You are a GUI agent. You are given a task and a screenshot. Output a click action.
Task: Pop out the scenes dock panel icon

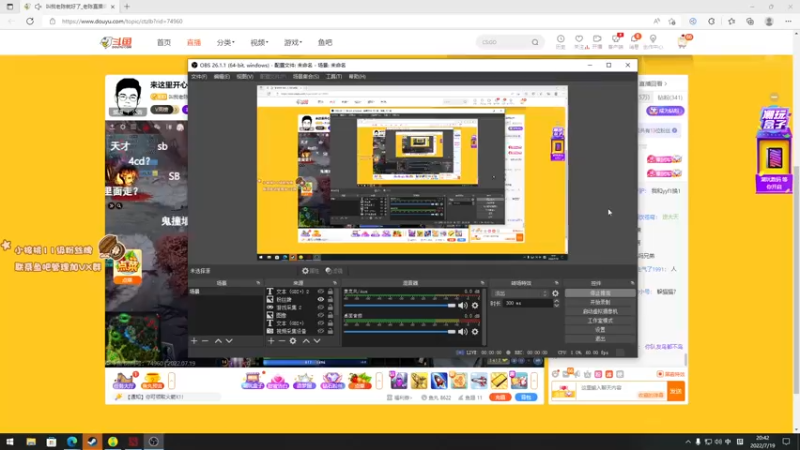(258, 283)
